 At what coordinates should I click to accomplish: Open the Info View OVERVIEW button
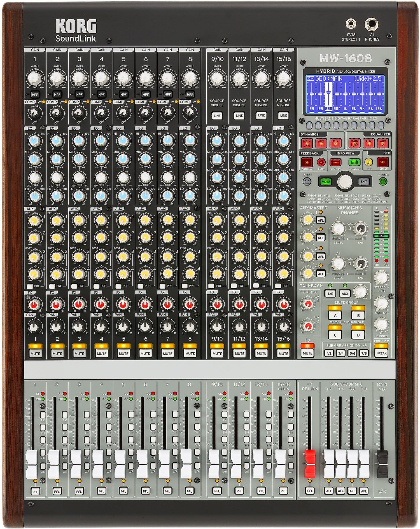click(335, 162)
